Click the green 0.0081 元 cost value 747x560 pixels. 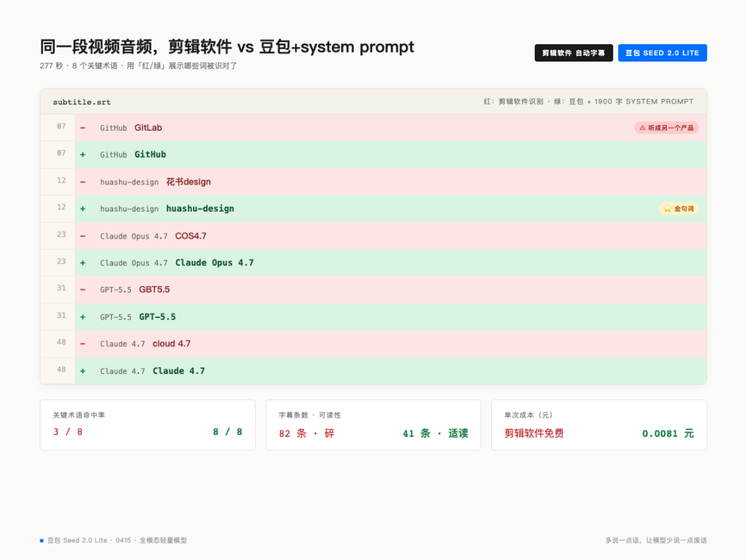click(668, 433)
